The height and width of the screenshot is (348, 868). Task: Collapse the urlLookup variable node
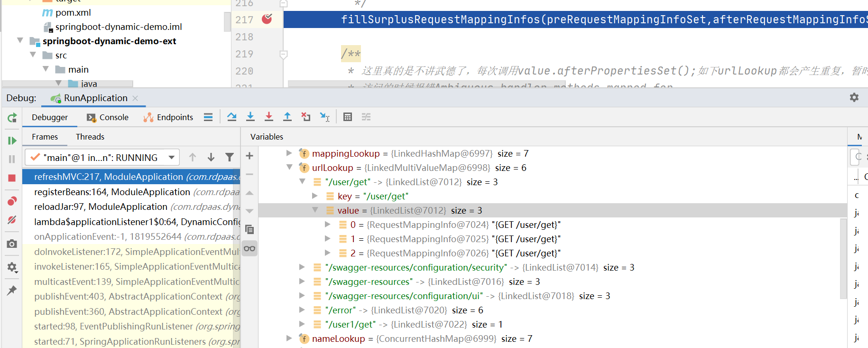point(289,167)
